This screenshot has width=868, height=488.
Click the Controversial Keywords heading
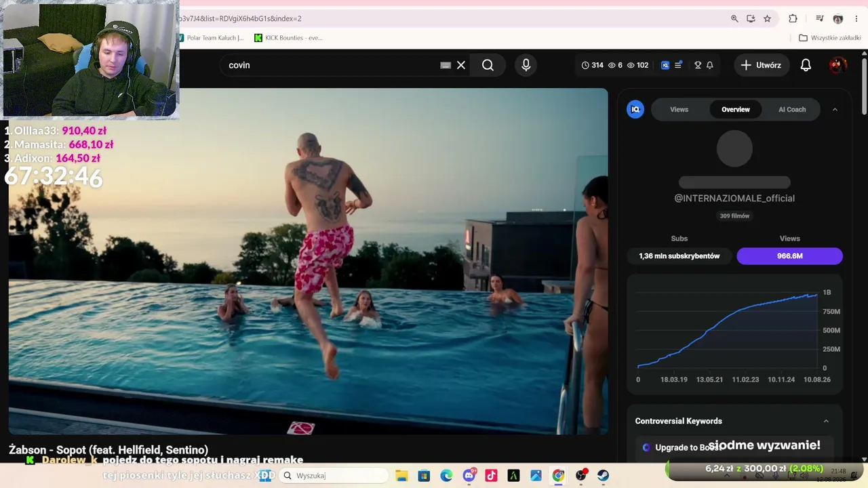click(679, 421)
